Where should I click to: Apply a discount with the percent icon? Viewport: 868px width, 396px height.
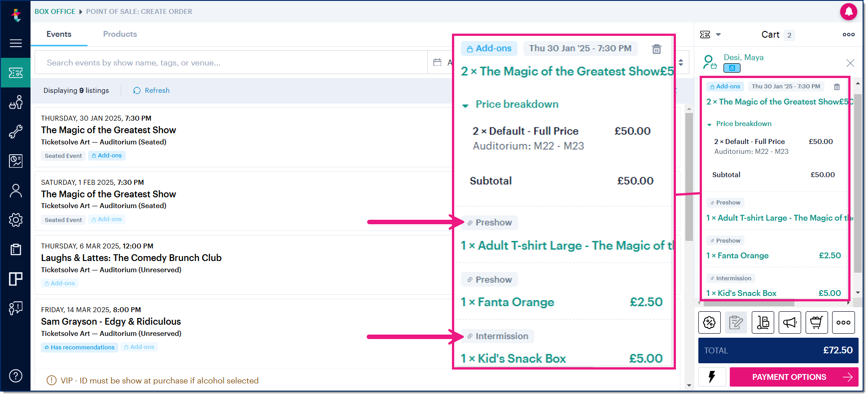pos(710,322)
